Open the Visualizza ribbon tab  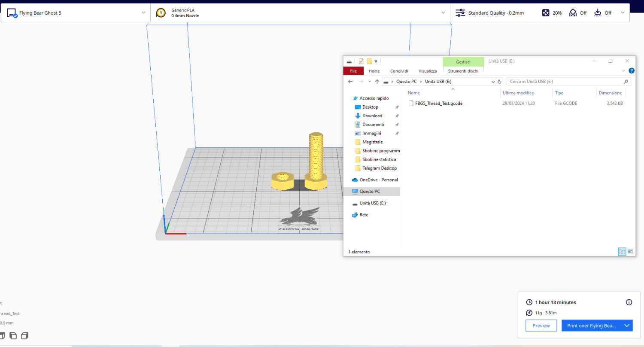coord(428,71)
